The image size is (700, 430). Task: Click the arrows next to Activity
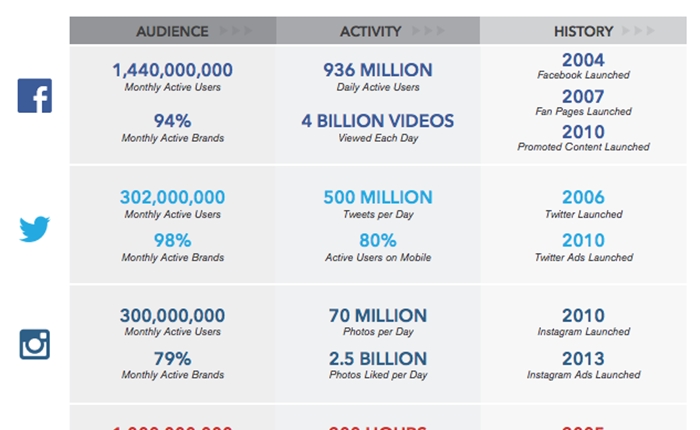429,31
